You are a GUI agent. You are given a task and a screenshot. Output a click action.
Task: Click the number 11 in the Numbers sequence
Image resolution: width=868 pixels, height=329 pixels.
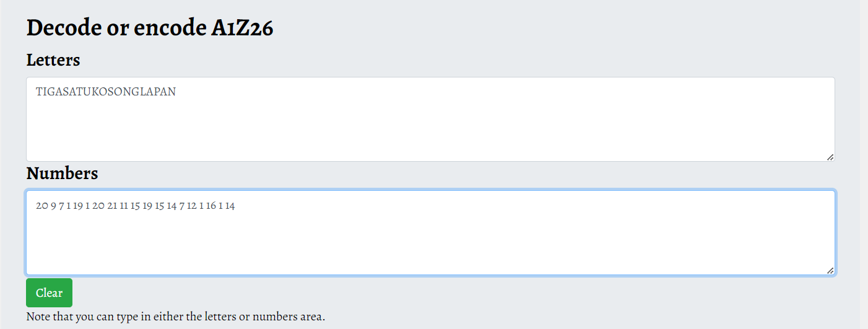(x=124, y=206)
